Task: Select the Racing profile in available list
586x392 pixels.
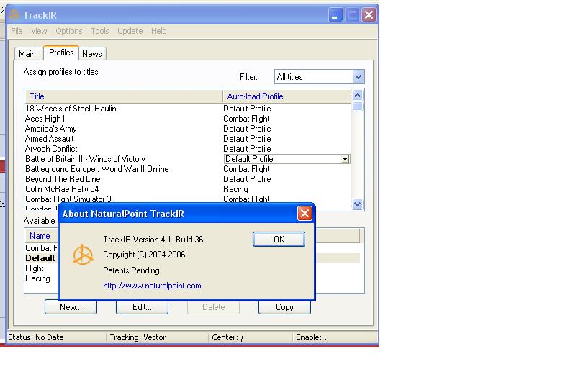Action: point(37,278)
